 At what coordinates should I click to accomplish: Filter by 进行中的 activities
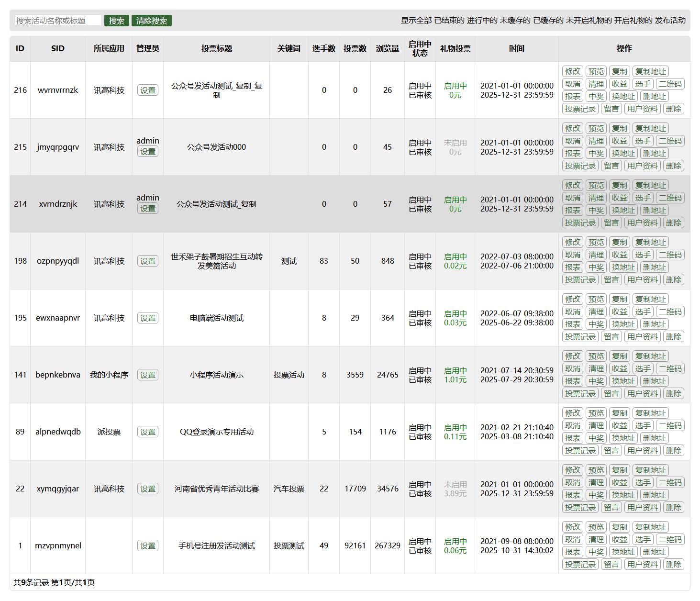pos(482,20)
